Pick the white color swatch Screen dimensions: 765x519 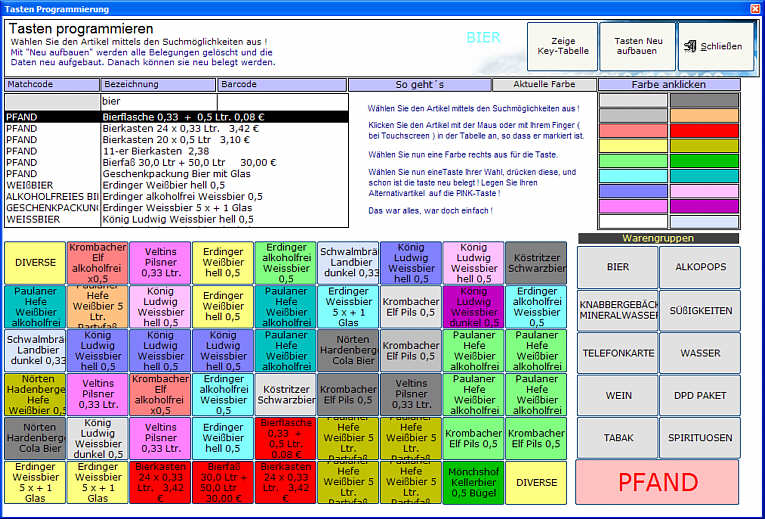point(633,221)
